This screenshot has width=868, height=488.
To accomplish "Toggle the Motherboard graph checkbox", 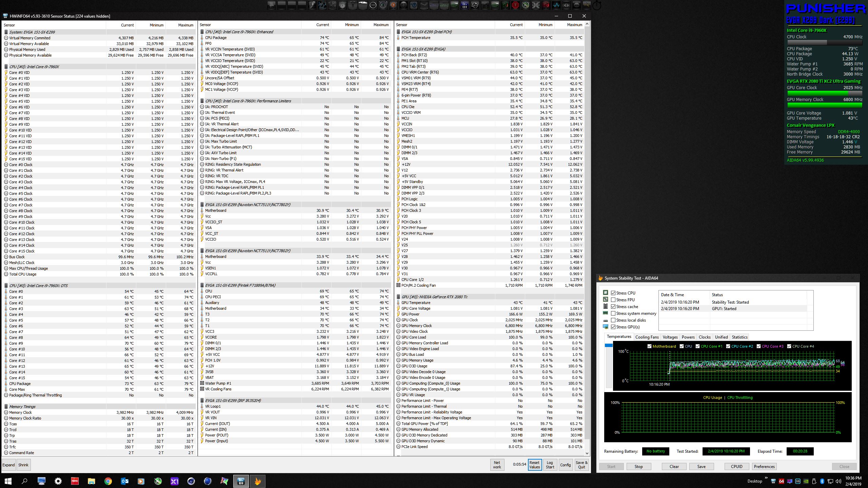I will tap(649, 346).
